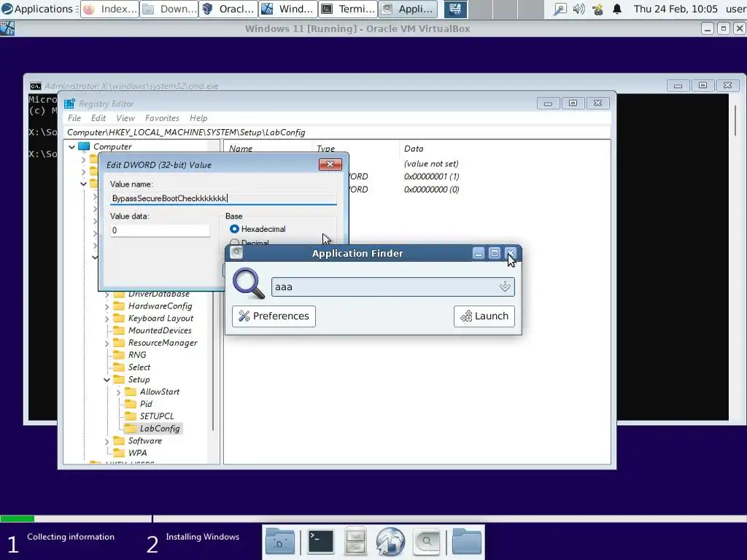747x560 pixels.
Task: Select the MountedDevices folder icon
Action: pyautogui.click(x=119, y=330)
